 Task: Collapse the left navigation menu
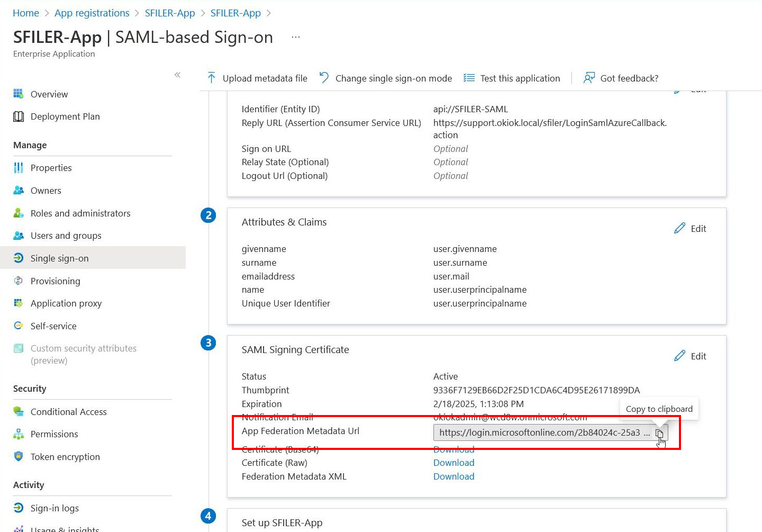tap(177, 75)
